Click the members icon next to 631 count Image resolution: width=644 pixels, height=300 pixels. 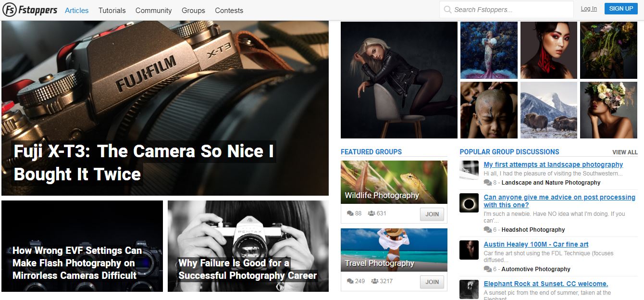point(371,213)
